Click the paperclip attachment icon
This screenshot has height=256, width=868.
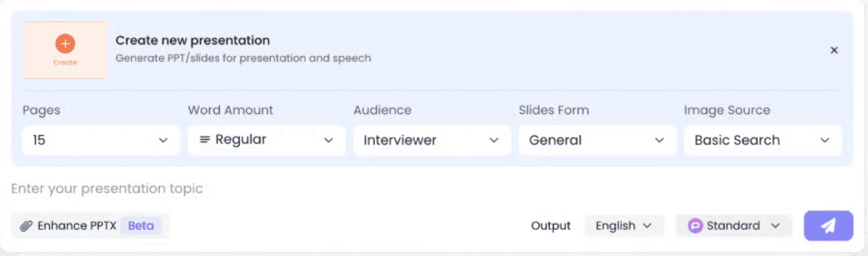click(x=26, y=226)
